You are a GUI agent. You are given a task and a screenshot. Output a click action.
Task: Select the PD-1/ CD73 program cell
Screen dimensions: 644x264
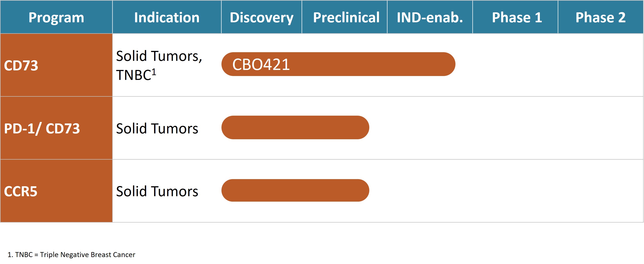point(56,128)
